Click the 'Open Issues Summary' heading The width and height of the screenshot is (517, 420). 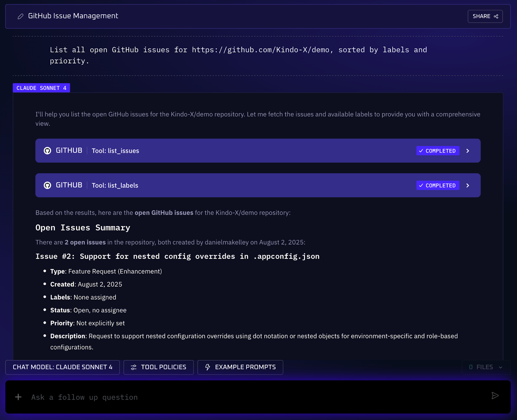83,228
